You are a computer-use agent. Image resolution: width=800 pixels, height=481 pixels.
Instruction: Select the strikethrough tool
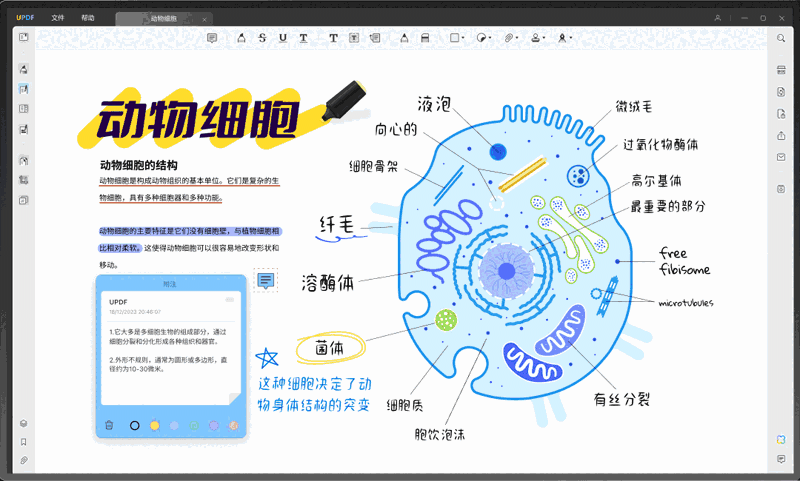[262, 38]
